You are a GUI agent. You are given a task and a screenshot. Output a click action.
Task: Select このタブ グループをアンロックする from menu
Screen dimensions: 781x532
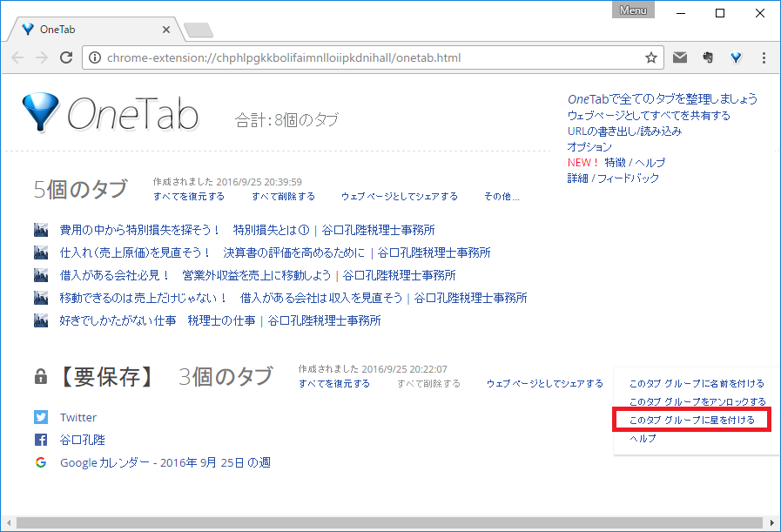coord(697,402)
